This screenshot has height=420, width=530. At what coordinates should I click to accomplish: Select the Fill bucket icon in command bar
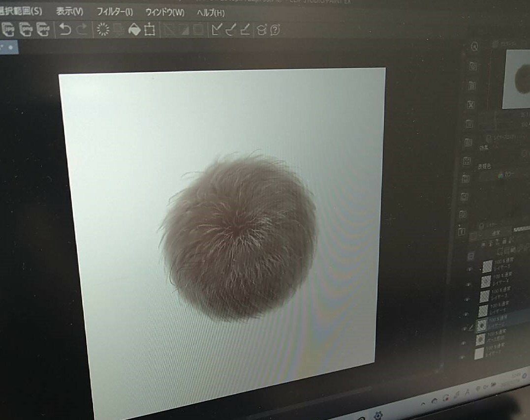click(x=134, y=30)
